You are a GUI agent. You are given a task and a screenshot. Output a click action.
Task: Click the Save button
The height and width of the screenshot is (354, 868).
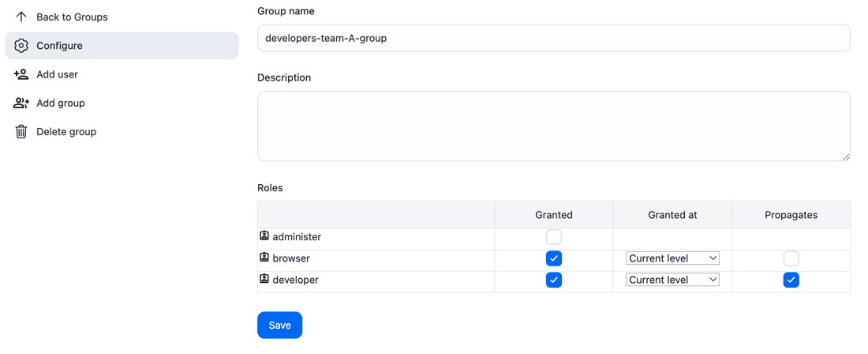coord(279,326)
